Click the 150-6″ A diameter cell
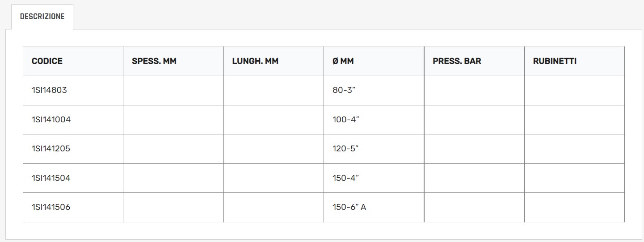This screenshot has height=242, width=644. [x=349, y=207]
